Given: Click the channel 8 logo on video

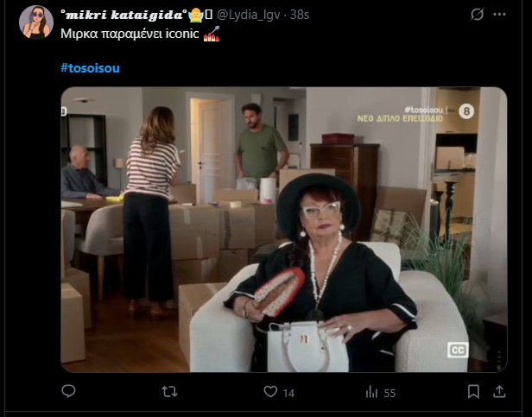Looking at the screenshot, I should click(x=467, y=111).
